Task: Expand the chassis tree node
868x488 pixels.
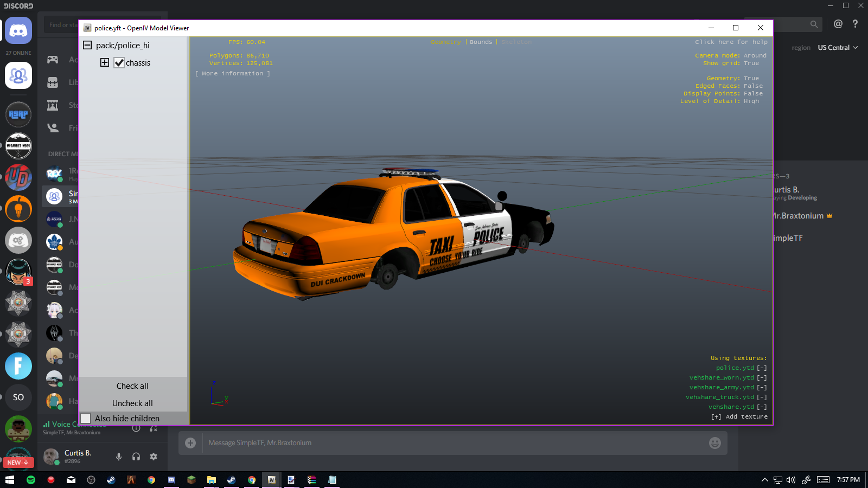Action: [105, 62]
